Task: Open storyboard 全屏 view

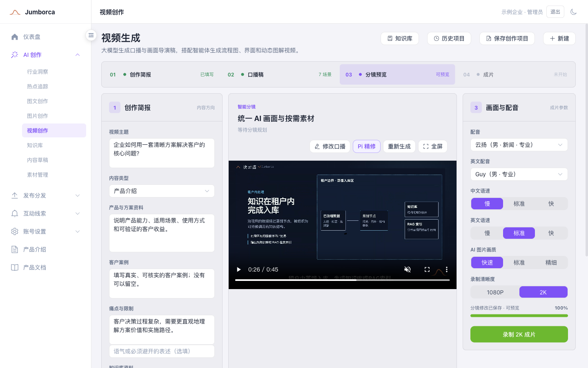Action: click(x=433, y=146)
